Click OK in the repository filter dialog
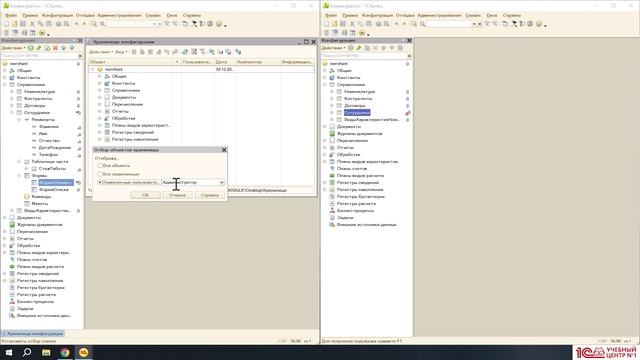The height and width of the screenshot is (360, 640). [x=145, y=195]
